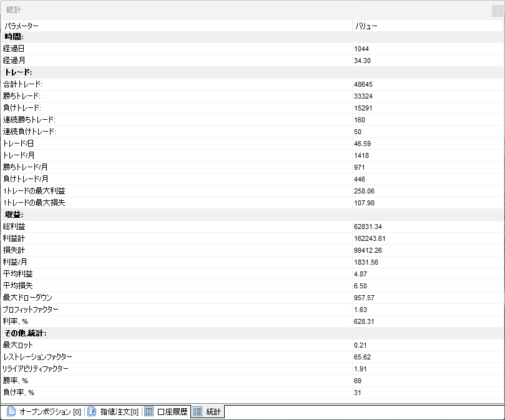Click the 統計 tab's list icon
This screenshot has width=505, height=420.
click(197, 412)
